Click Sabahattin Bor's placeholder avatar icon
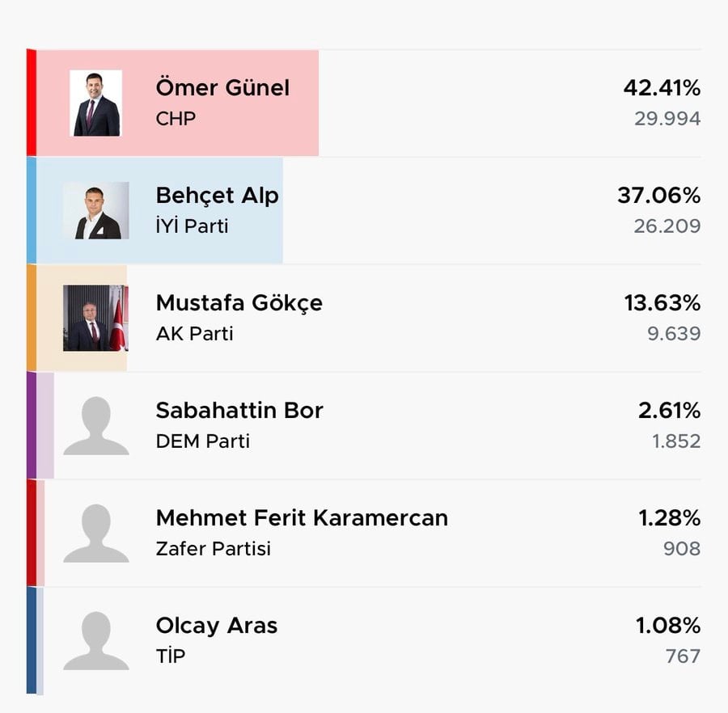The height and width of the screenshot is (713, 728). pyautogui.click(x=95, y=426)
